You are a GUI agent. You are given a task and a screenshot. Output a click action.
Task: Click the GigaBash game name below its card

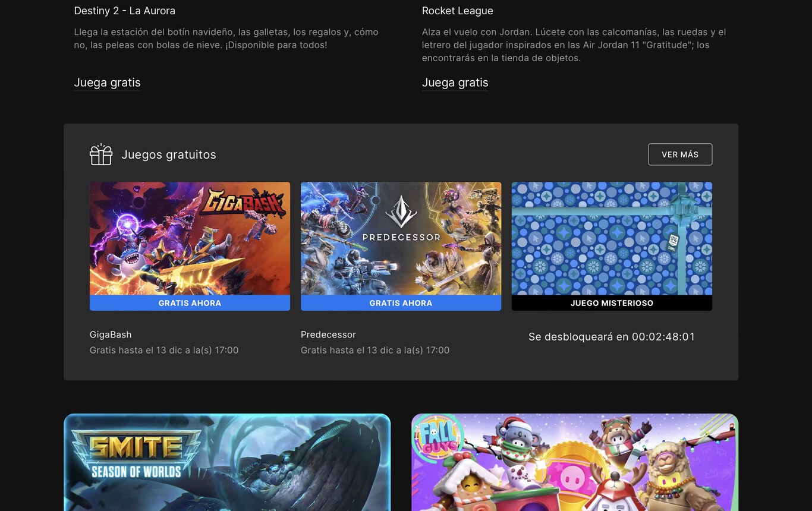pos(111,334)
